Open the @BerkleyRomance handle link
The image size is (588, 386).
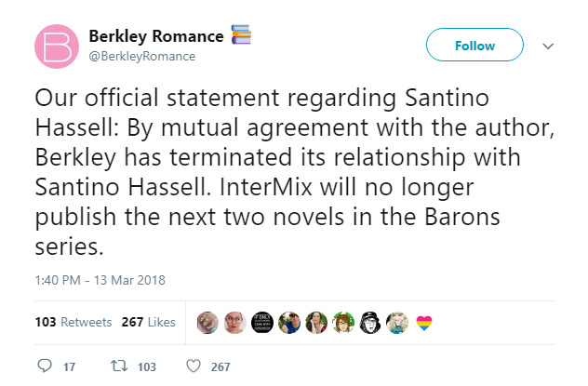(142, 56)
